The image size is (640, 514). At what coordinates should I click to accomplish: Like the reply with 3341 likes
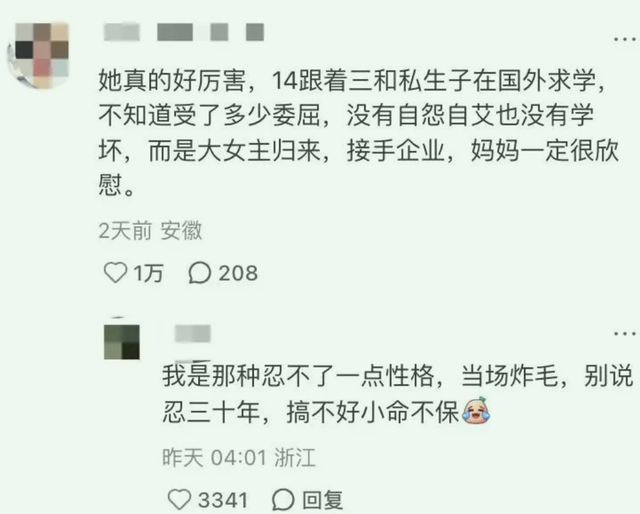pos(179,499)
